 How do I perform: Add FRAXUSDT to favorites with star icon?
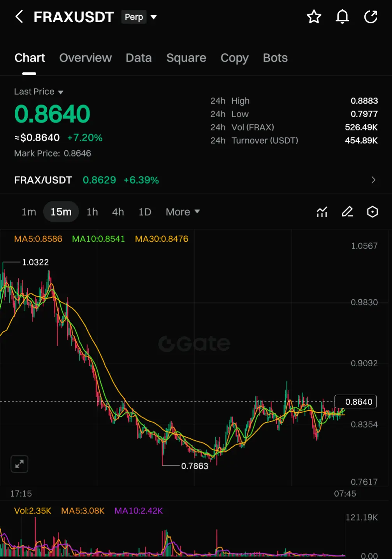click(x=314, y=17)
